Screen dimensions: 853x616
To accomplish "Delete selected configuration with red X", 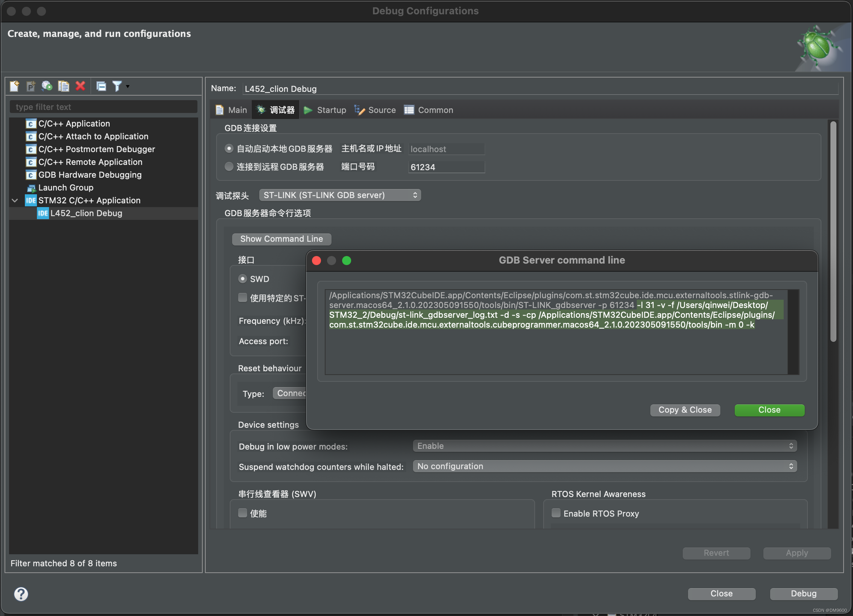I will (80, 86).
